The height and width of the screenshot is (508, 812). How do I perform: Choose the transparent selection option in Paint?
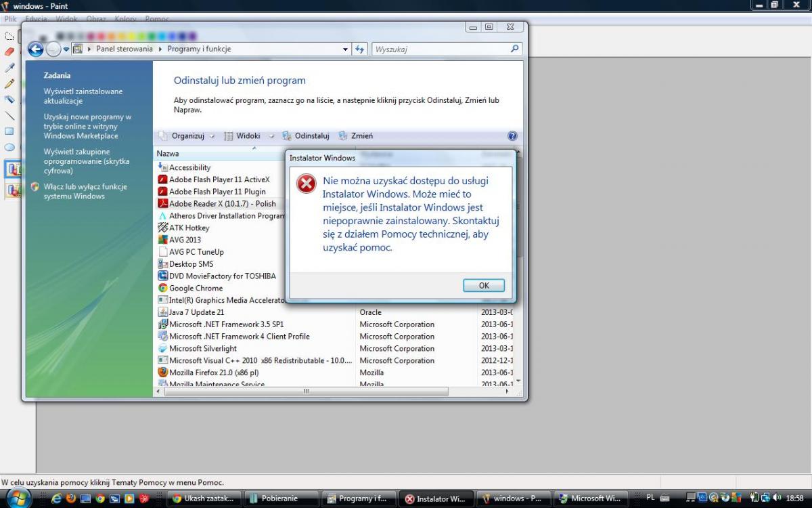13,190
